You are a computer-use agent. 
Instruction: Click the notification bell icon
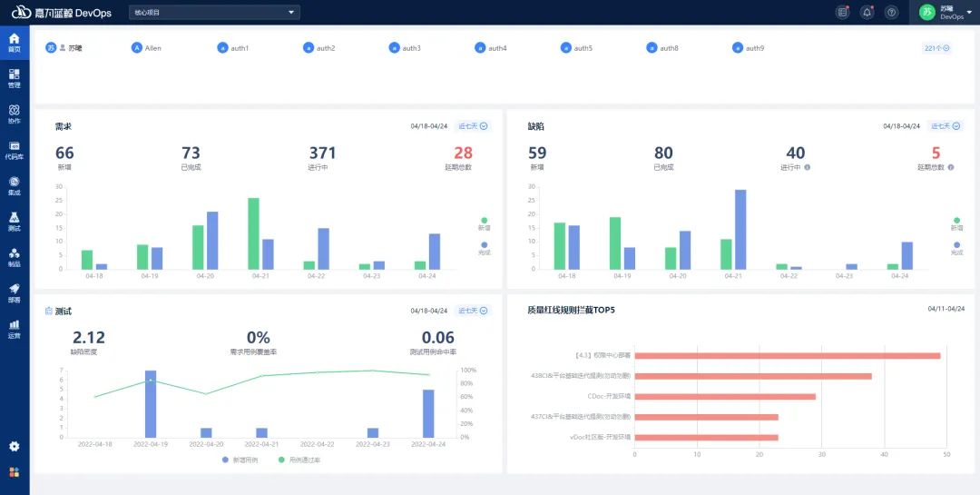(x=867, y=12)
